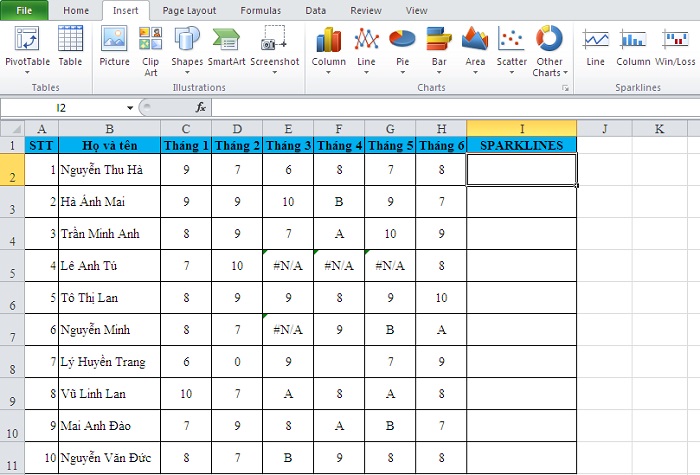Expand the Shapes dropdown arrow
The width and height of the screenshot is (700, 475).
(x=187, y=72)
